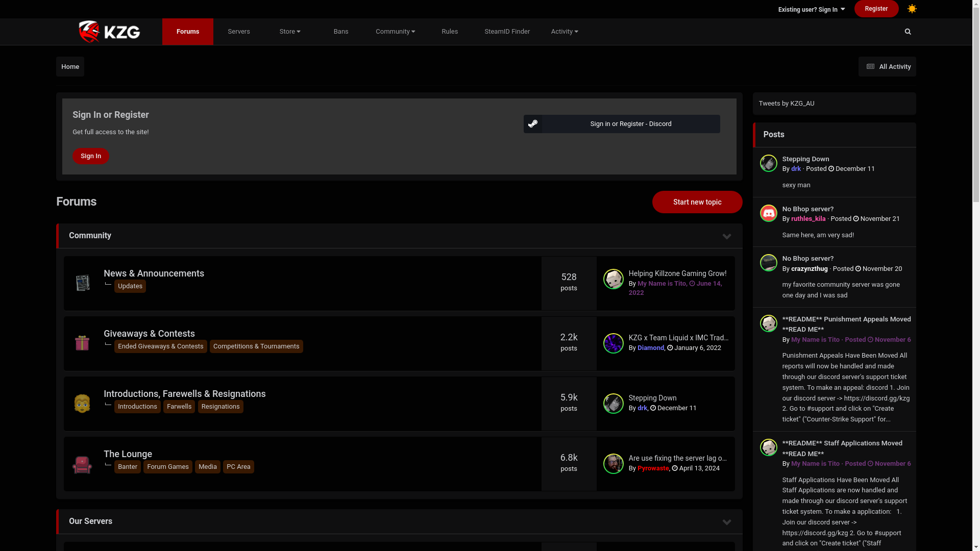The width and height of the screenshot is (980, 551).
Task: Open Diamond's avatar in Giveaways row
Action: (614, 343)
